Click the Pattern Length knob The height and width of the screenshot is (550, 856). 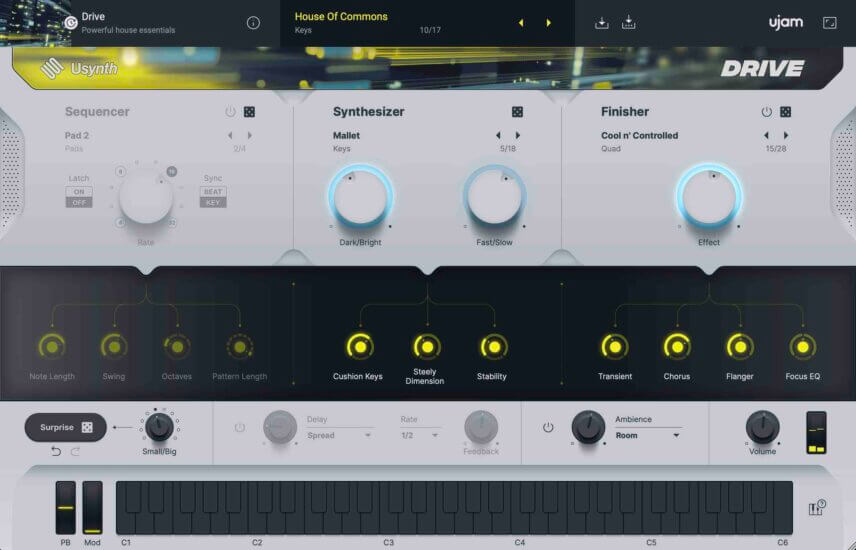click(x=240, y=347)
